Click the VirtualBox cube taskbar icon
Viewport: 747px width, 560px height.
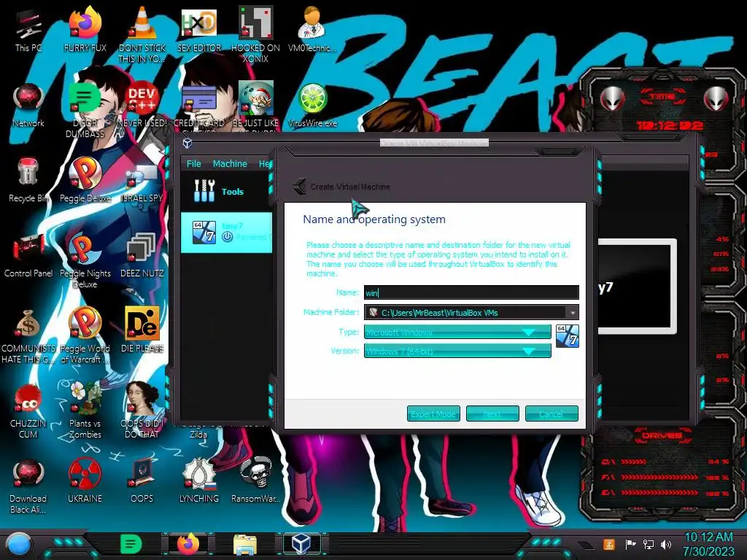(x=301, y=544)
